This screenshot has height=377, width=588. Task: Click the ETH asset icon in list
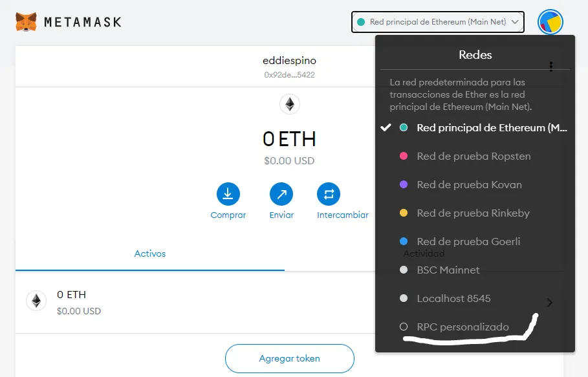pyautogui.click(x=36, y=301)
